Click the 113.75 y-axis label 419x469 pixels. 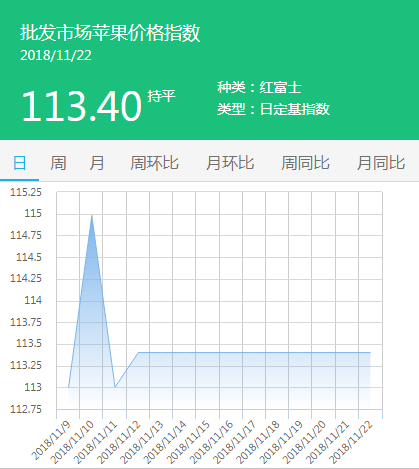[x=26, y=322]
